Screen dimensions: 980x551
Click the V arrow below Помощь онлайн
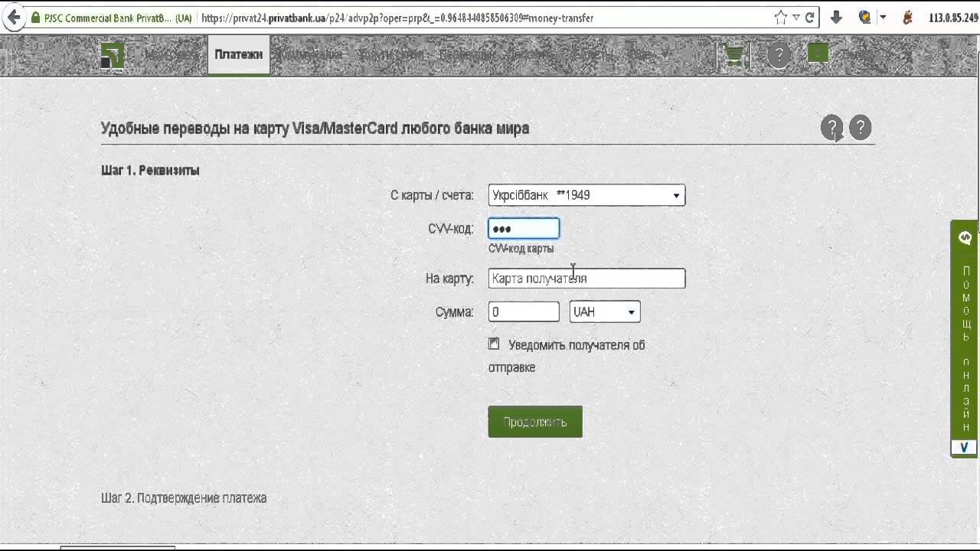point(964,447)
